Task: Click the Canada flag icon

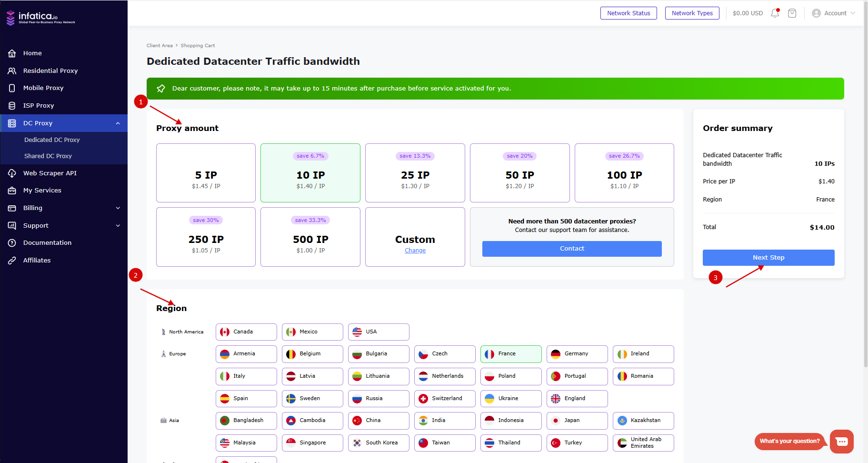Action: [225, 332]
